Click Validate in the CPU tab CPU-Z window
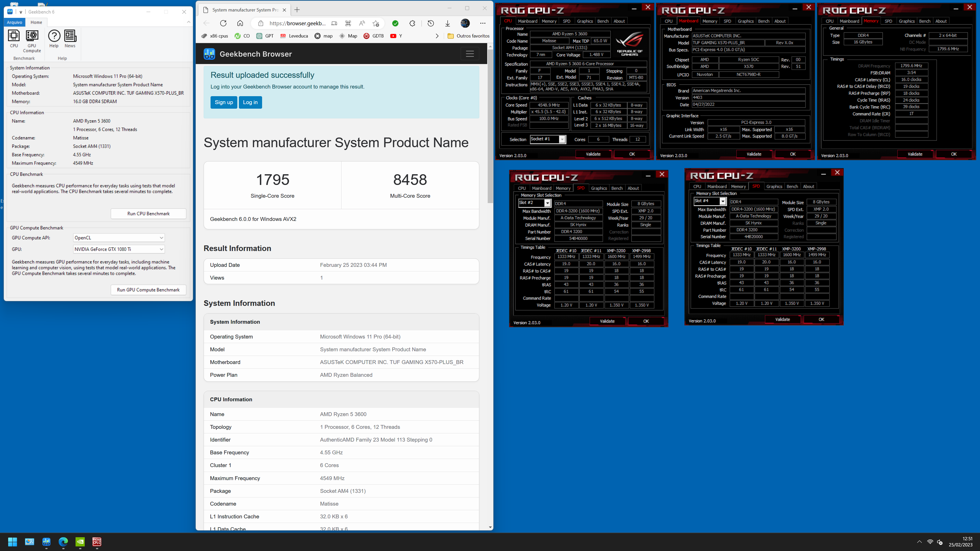The width and height of the screenshot is (980, 551). [x=593, y=154]
